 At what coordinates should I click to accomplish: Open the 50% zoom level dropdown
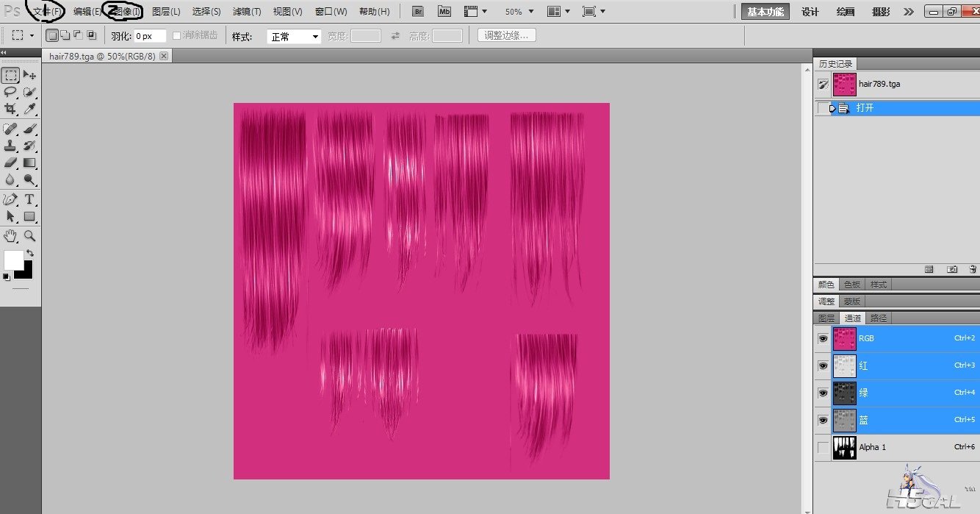point(519,12)
